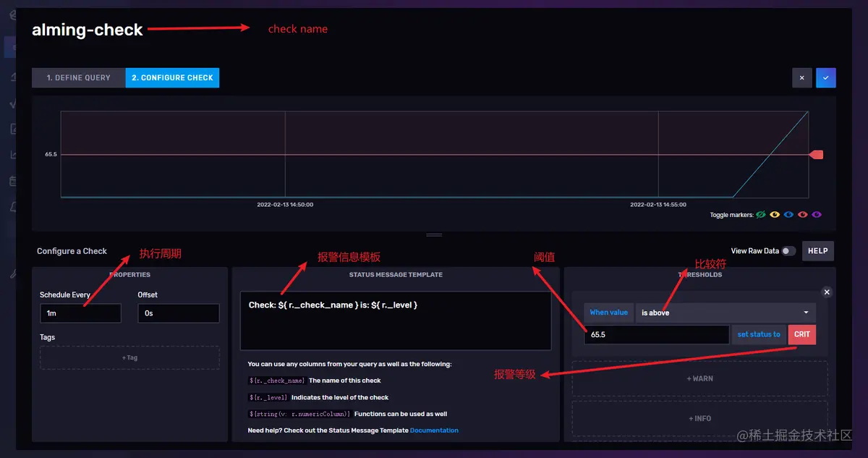Focus the 65.5 threshold value field
The height and width of the screenshot is (458, 868).
(x=657, y=334)
